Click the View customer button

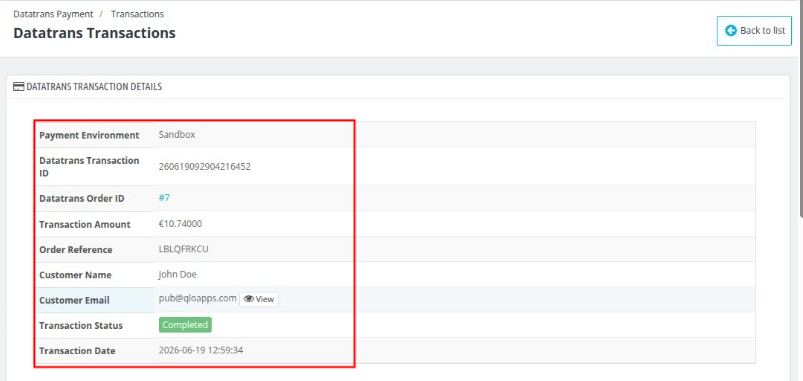click(x=259, y=299)
